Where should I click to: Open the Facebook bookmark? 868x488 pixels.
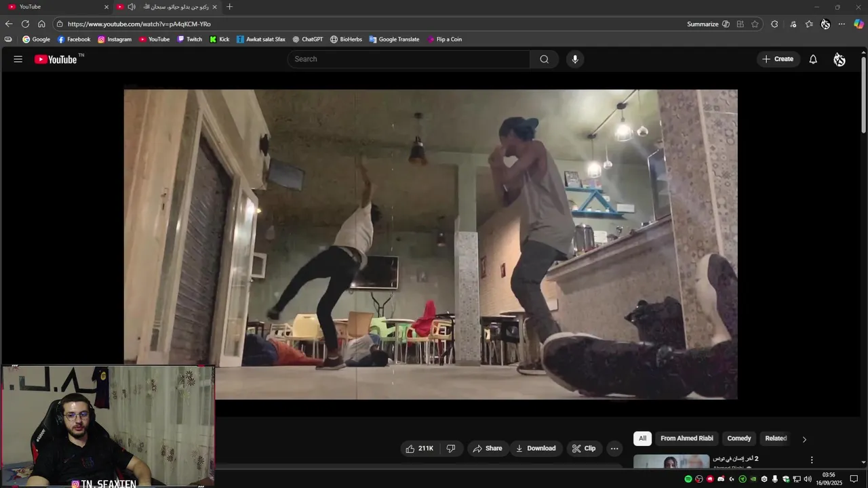74,39
